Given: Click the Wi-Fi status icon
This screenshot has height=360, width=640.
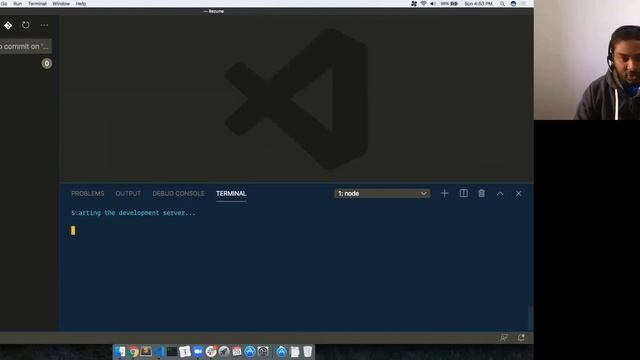Looking at the screenshot, I should click(x=423, y=4).
